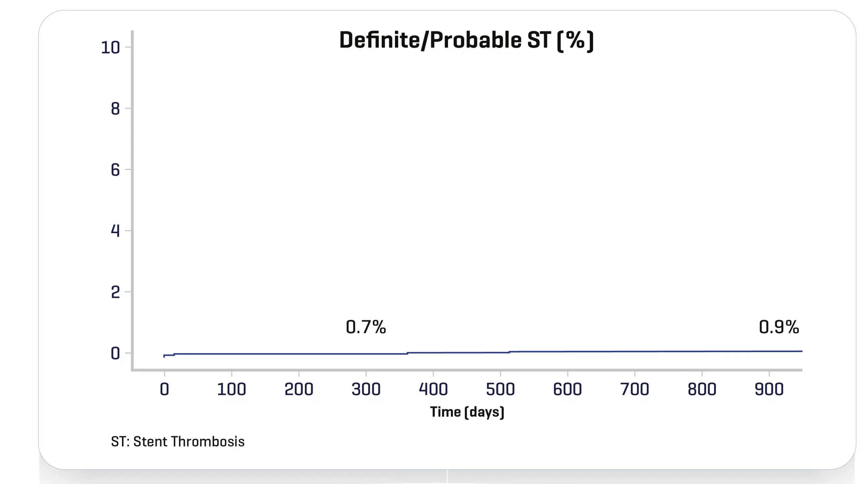This screenshot has width=868, height=484.
Task: Select the 4 tick label on y-axis
Action: [x=115, y=231]
